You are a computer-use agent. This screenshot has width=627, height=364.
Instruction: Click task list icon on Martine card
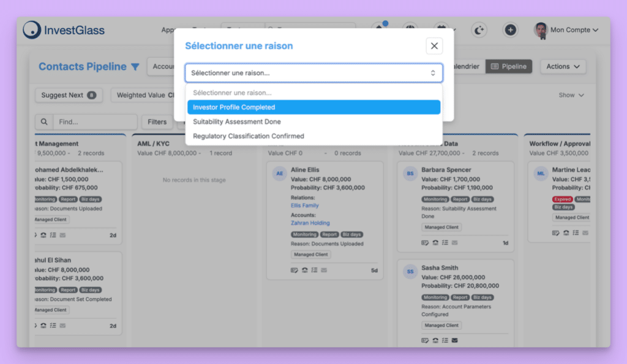(576, 233)
